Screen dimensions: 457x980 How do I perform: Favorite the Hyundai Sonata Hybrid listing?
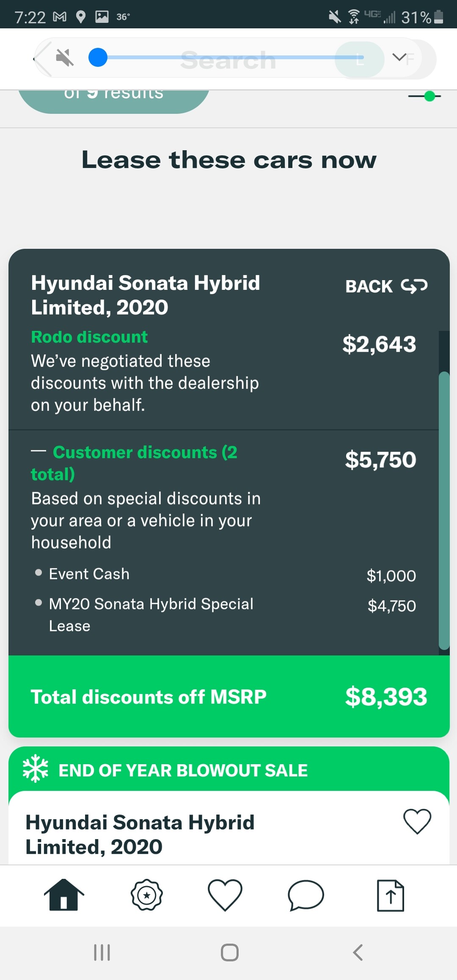[x=417, y=821]
